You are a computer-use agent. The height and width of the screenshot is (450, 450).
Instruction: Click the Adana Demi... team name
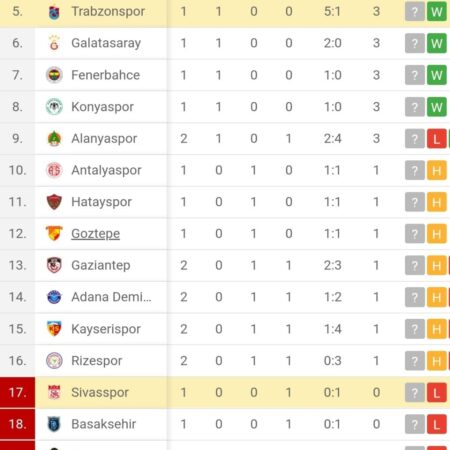pyautogui.click(x=111, y=297)
